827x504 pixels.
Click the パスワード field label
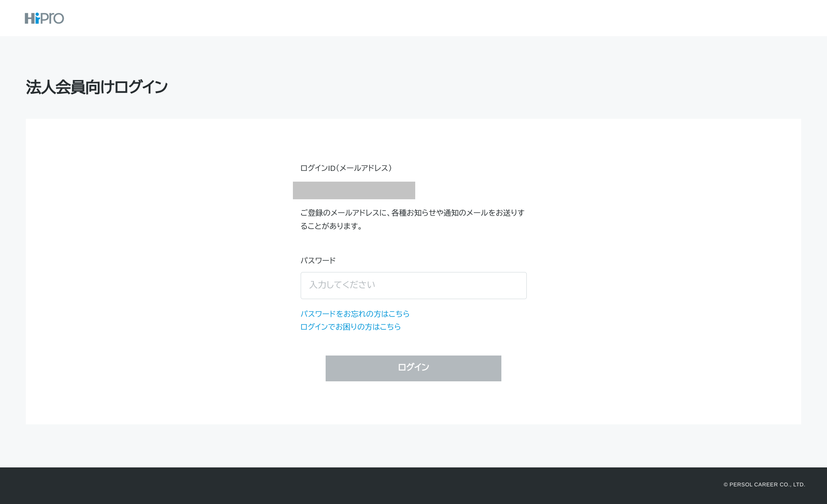coord(318,260)
